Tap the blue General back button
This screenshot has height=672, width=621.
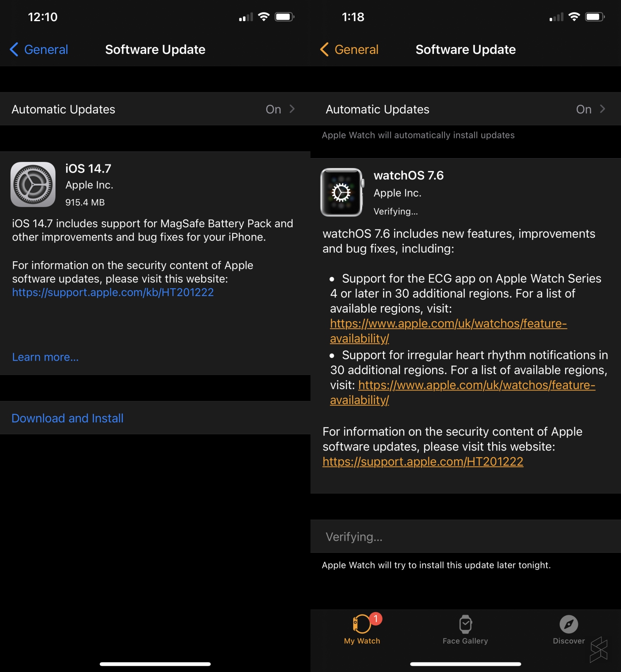(x=39, y=50)
